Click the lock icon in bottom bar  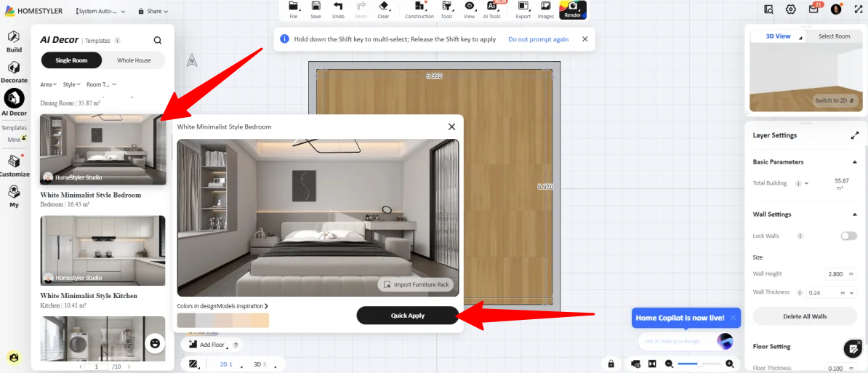point(611,364)
